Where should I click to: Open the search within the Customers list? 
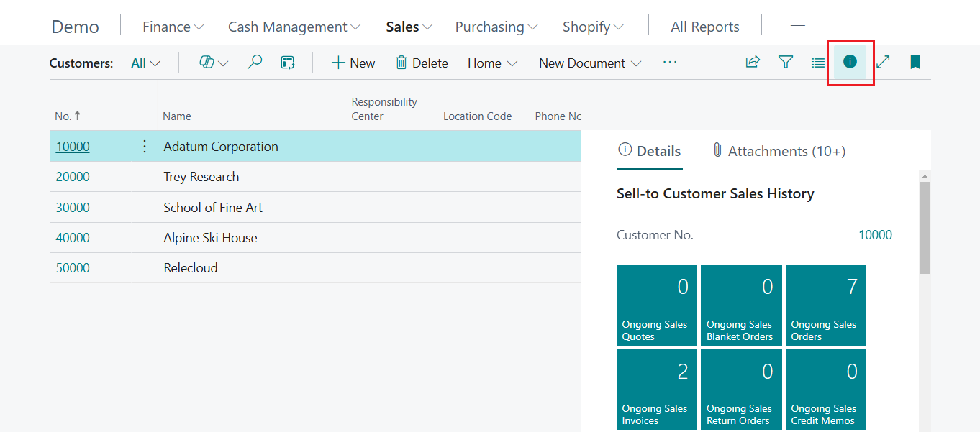pos(255,63)
